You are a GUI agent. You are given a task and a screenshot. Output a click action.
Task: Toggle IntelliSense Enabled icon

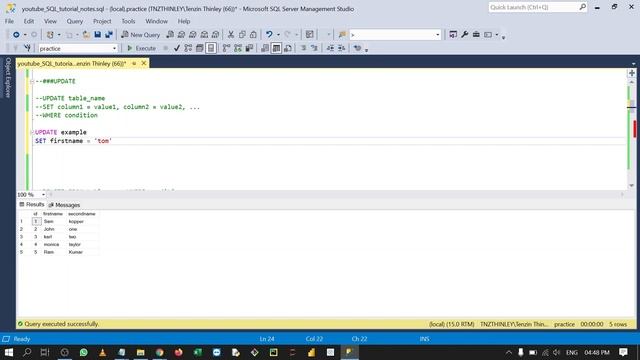coord(211,48)
